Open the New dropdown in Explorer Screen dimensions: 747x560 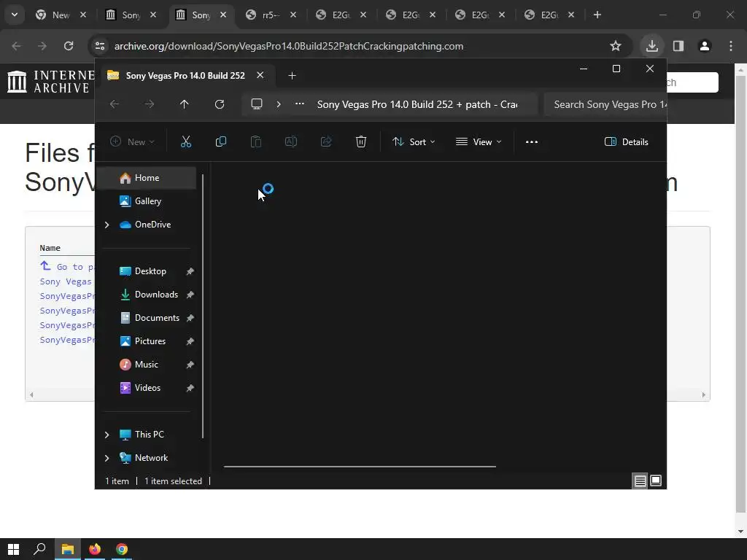[133, 142]
